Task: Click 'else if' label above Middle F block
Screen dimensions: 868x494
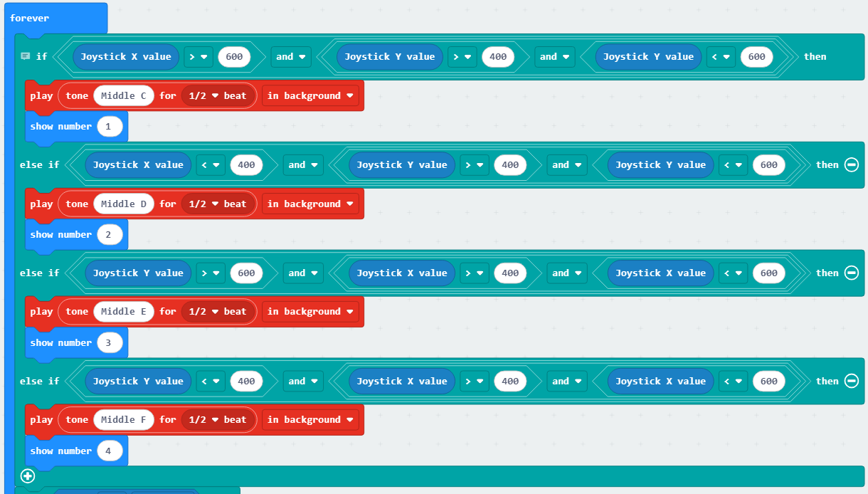Action: click(x=40, y=382)
